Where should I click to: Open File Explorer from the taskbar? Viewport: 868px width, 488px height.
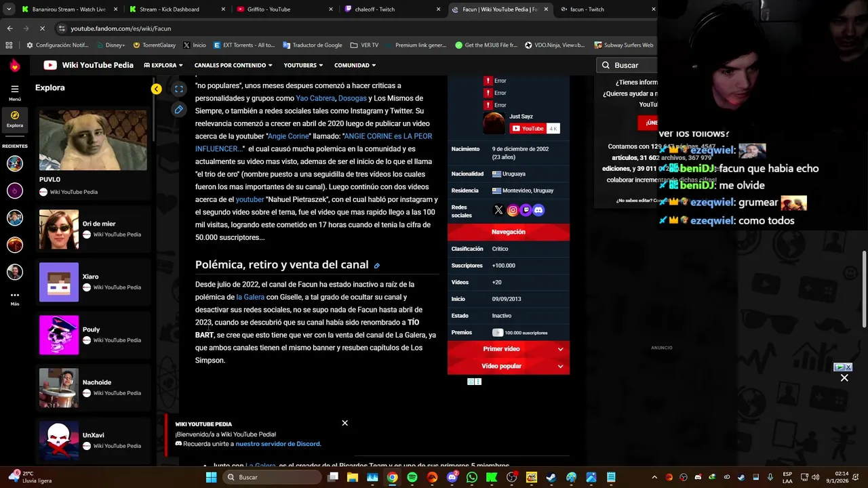(x=353, y=477)
